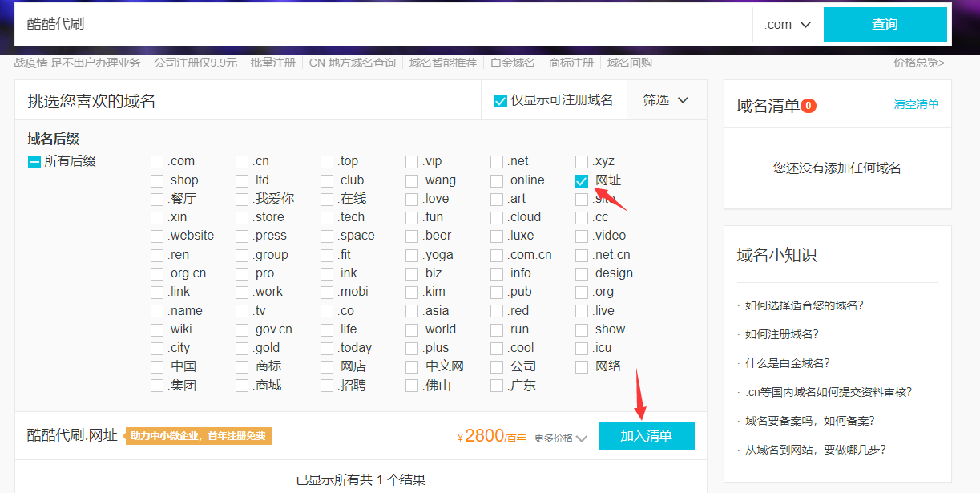
Task: Enable the 中国 domain suffix
Action: click(x=157, y=366)
